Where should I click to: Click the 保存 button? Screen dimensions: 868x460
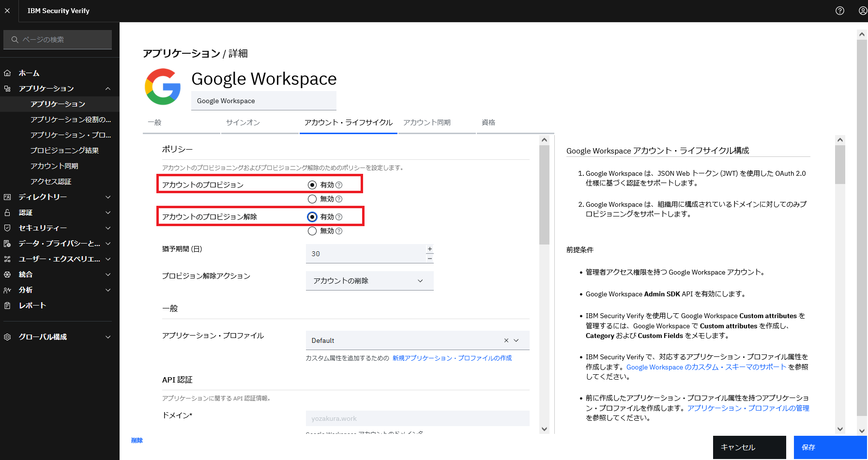830,447
